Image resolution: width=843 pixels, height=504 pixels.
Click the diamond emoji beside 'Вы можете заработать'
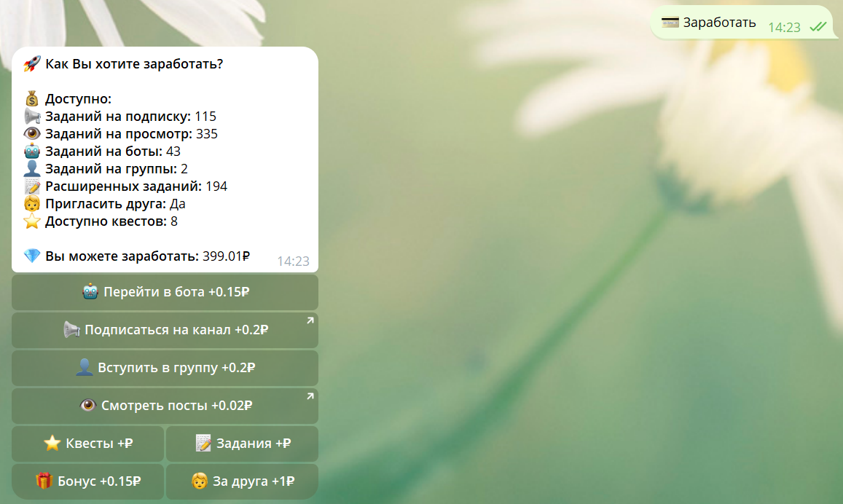[32, 256]
